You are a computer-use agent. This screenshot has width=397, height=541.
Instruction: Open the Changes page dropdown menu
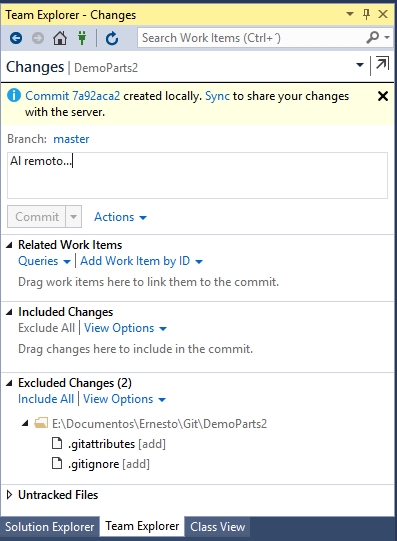click(x=360, y=65)
